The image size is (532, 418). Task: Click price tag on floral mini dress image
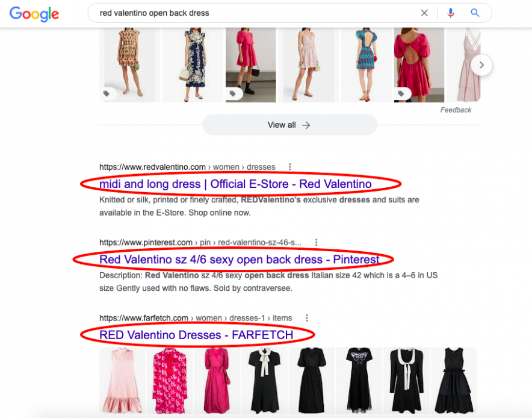107,93
